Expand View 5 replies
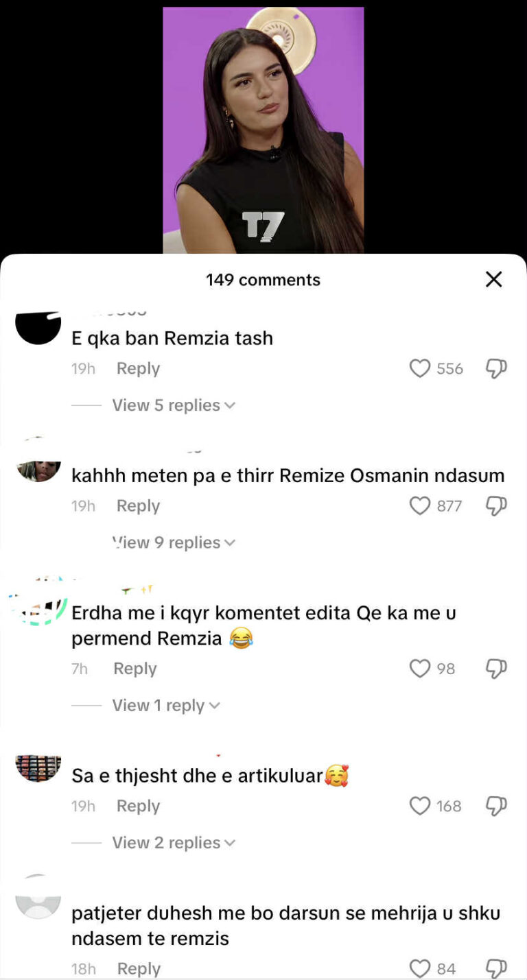The width and height of the screenshot is (527, 980). [x=174, y=405]
